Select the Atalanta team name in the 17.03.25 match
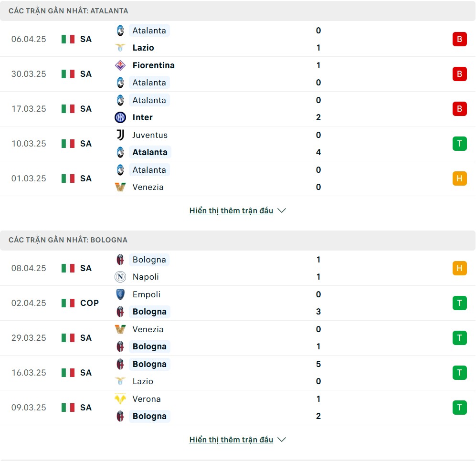The width and height of the screenshot is (476, 461). coord(149,100)
